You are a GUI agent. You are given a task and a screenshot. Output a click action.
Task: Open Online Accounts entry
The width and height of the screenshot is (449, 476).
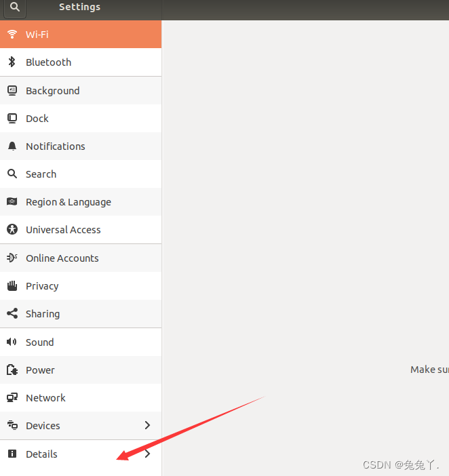[x=81, y=258]
